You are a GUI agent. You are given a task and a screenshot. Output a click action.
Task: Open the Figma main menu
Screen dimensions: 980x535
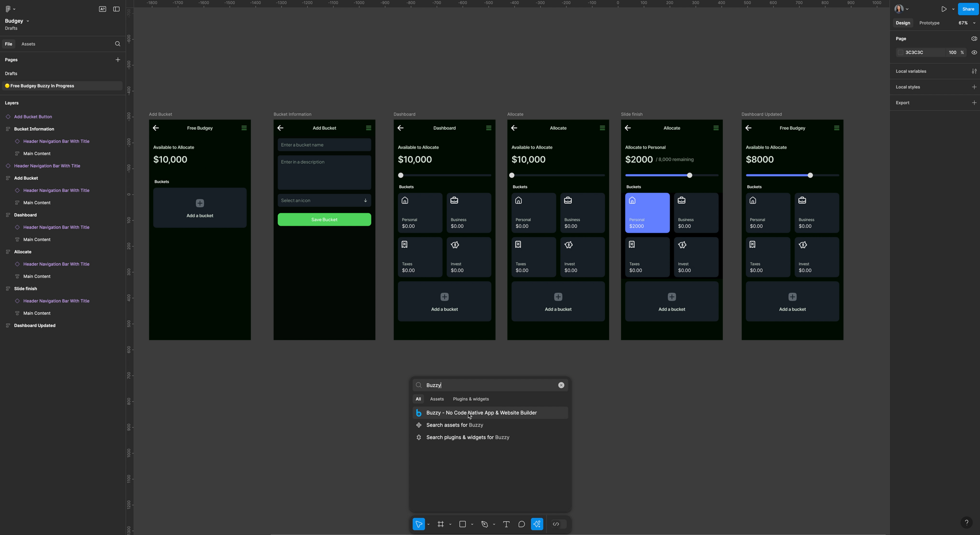point(9,9)
